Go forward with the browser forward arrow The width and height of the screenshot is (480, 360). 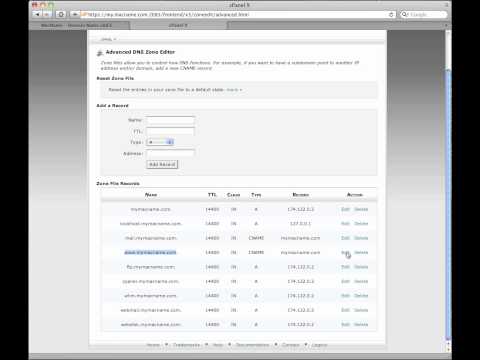pyautogui.click(x=46, y=14)
